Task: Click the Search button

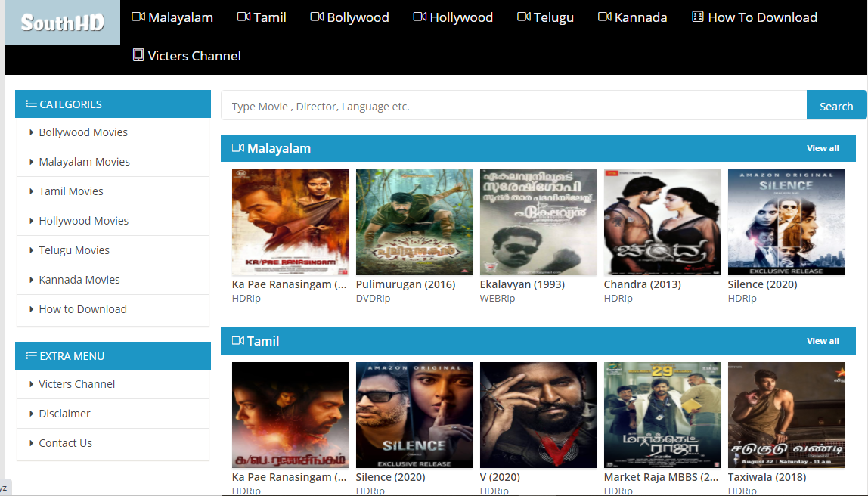Action: 836,105
